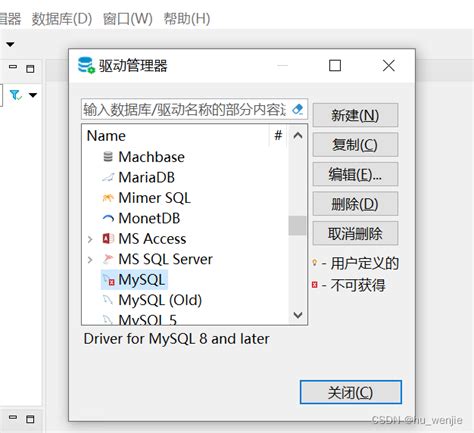The image size is (474, 433).
Task: Open the 窗口(W) menu
Action: coord(128,19)
